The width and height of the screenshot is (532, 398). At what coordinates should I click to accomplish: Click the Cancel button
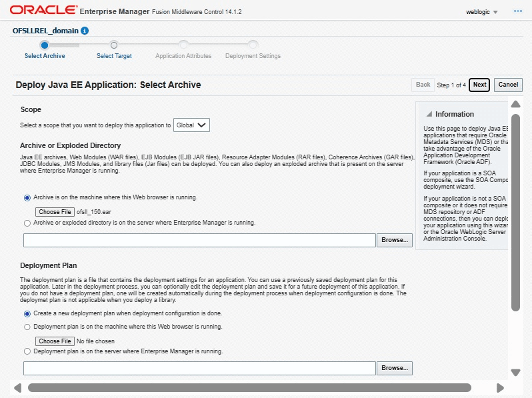pos(508,85)
